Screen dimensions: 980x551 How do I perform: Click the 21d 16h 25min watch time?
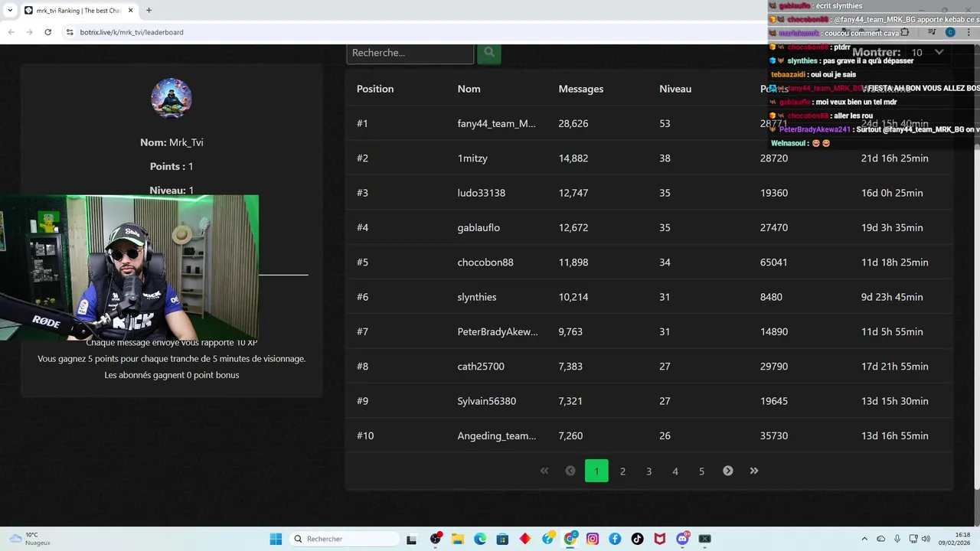(895, 158)
